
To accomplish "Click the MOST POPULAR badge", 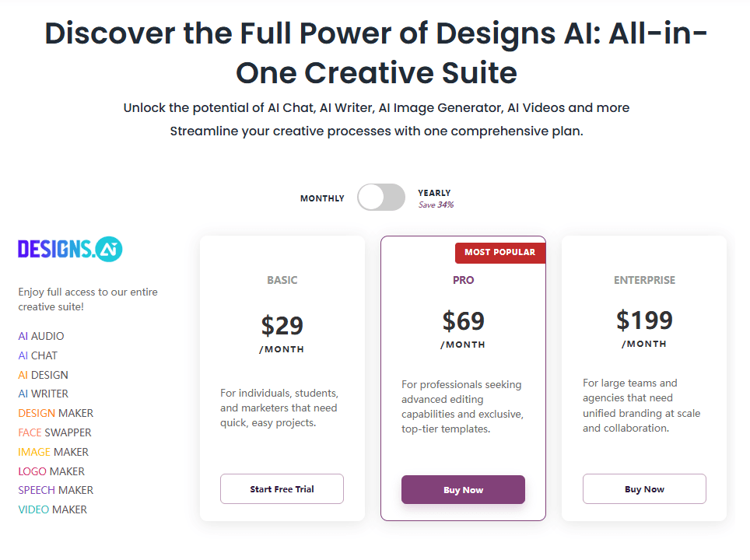I will 499,252.
